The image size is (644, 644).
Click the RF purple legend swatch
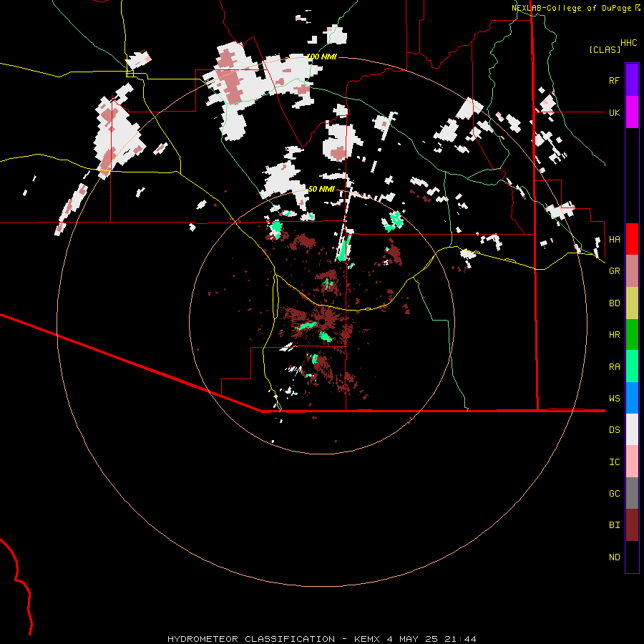coord(632,80)
